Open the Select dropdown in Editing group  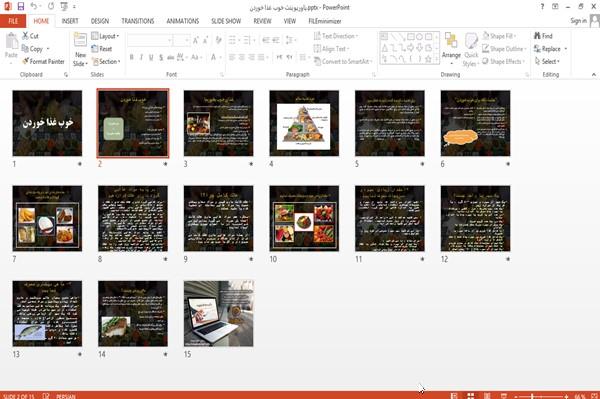547,61
